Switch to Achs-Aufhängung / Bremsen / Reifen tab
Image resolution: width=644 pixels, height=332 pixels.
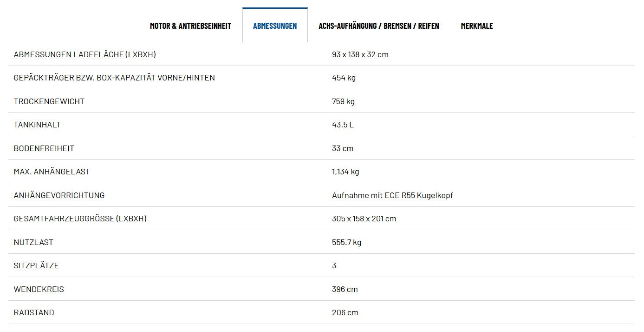379,26
